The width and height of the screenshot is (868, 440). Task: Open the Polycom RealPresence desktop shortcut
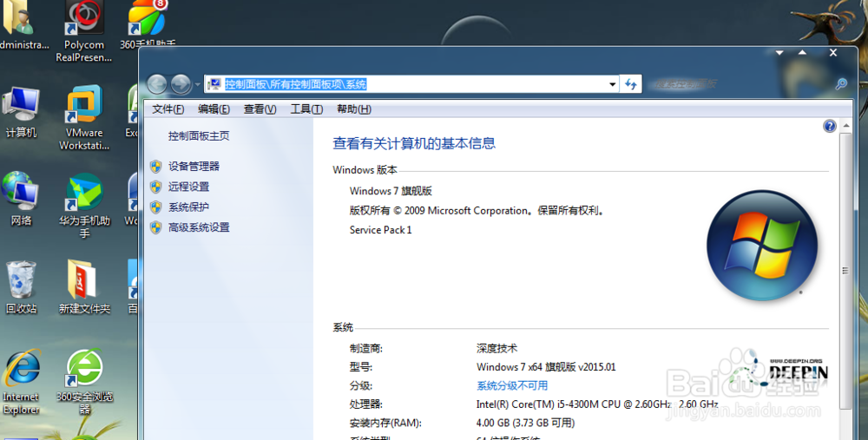(83, 30)
